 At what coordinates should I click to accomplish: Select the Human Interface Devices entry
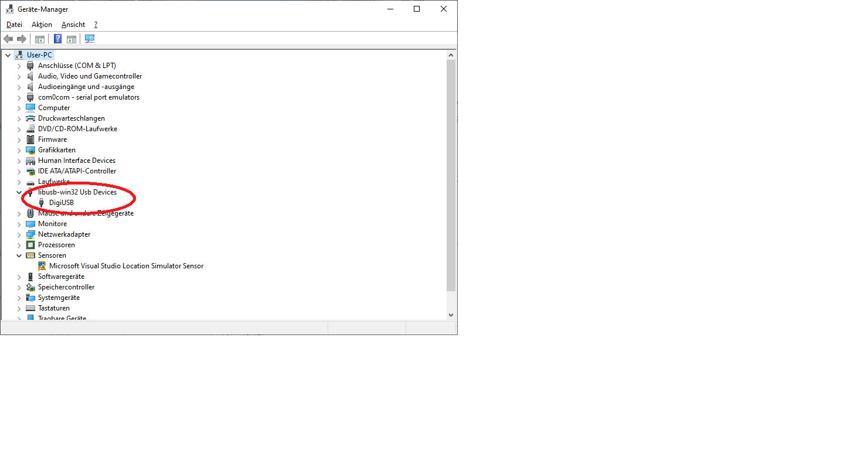[77, 161]
